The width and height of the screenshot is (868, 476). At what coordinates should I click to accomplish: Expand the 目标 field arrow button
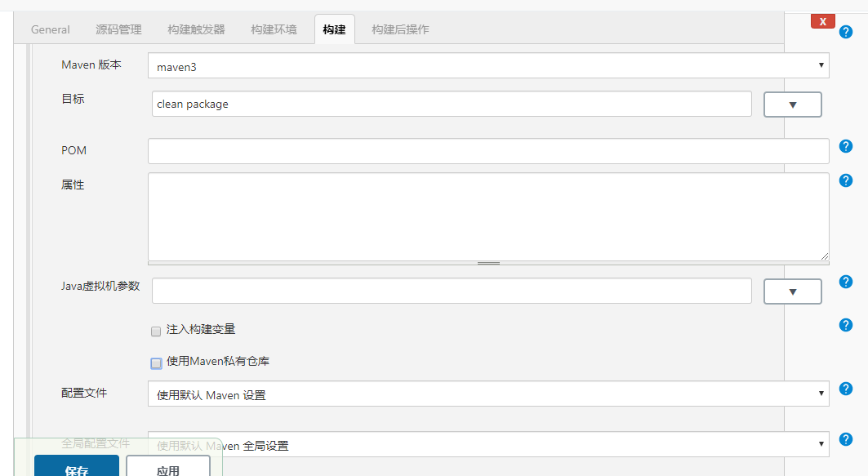click(793, 105)
